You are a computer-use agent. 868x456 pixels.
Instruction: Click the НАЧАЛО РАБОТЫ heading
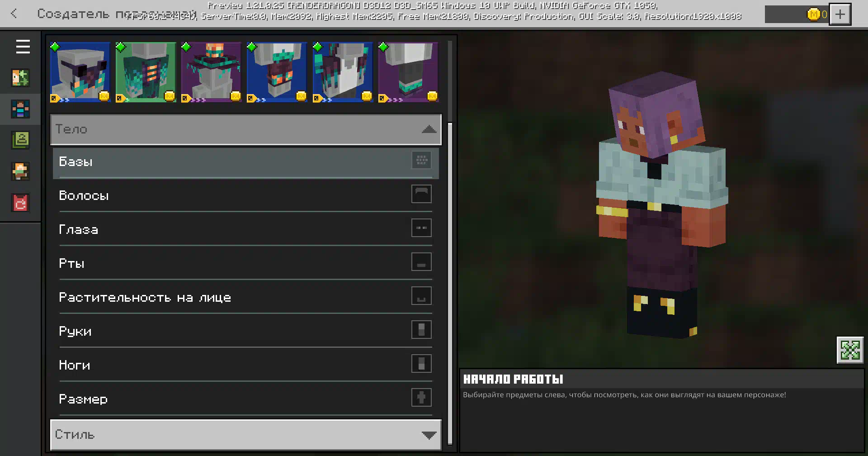513,379
